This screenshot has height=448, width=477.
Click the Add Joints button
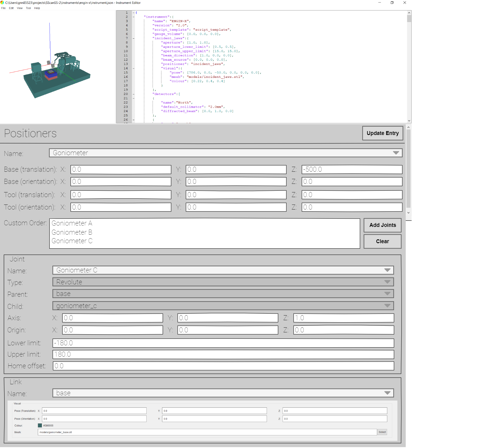382,225
